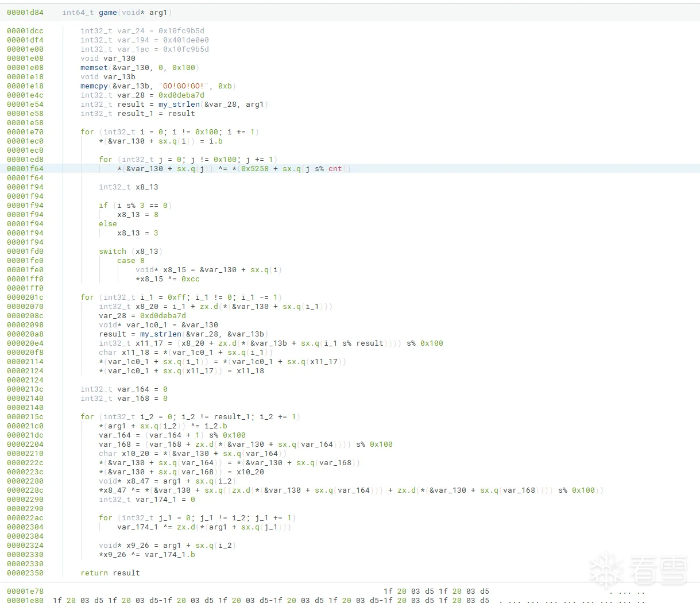This screenshot has width=700, height=603.
Task: Click address 0000215c
Action: [25, 417]
